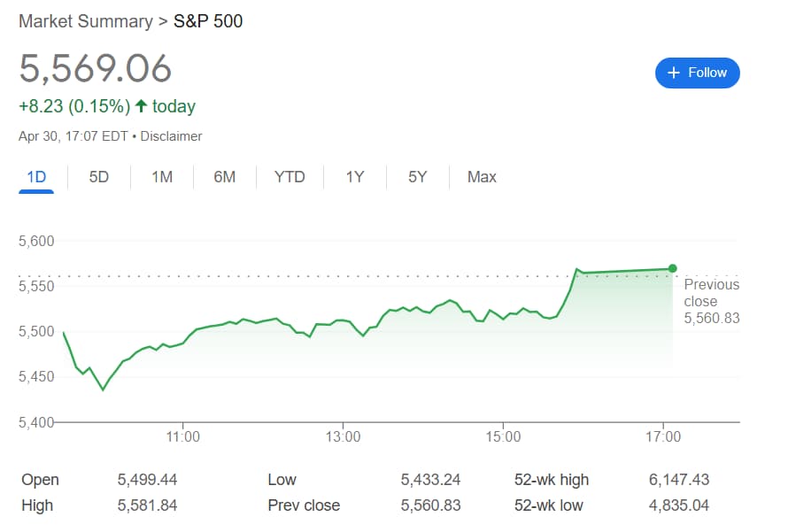Open the Max time range view

pos(481,177)
